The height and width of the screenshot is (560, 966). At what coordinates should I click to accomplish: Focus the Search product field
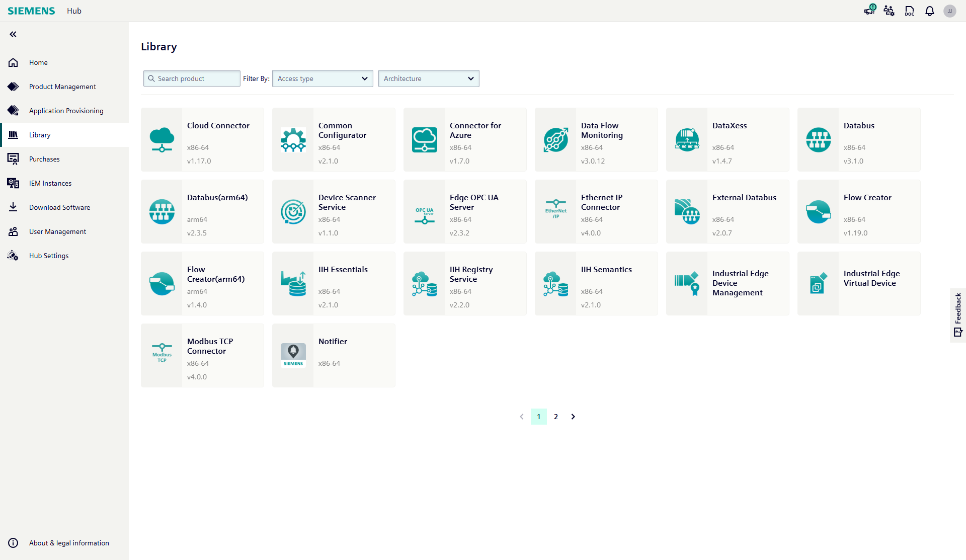[192, 78]
